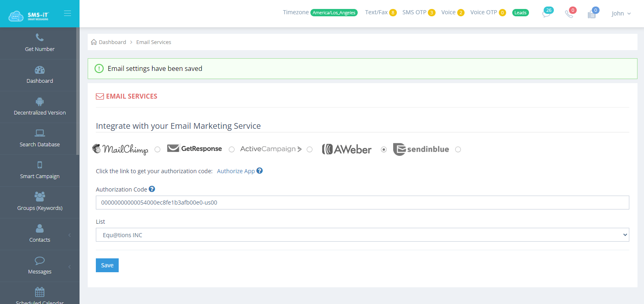Toggle the hamburger sidebar menu icon
The image size is (644, 304).
68,13
